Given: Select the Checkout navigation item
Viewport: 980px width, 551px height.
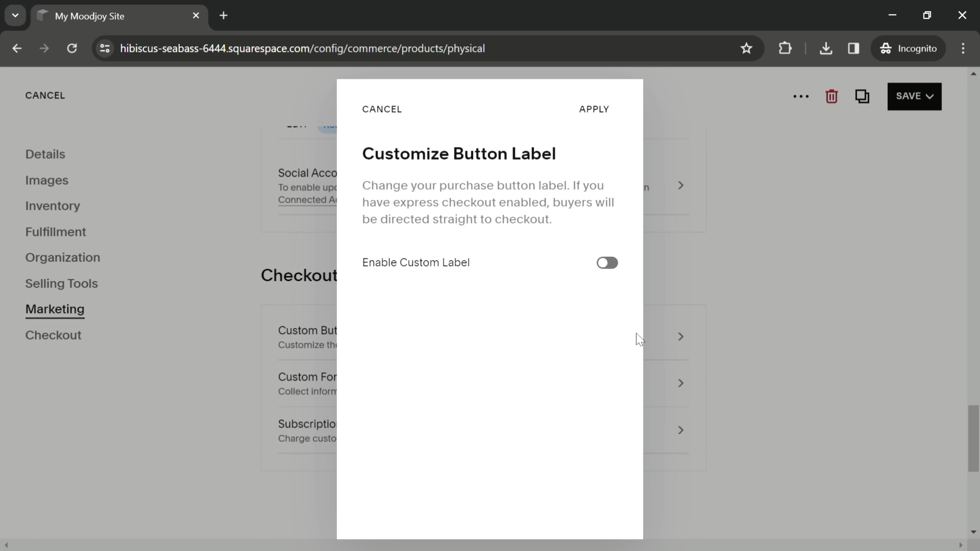Looking at the screenshot, I should click(53, 335).
